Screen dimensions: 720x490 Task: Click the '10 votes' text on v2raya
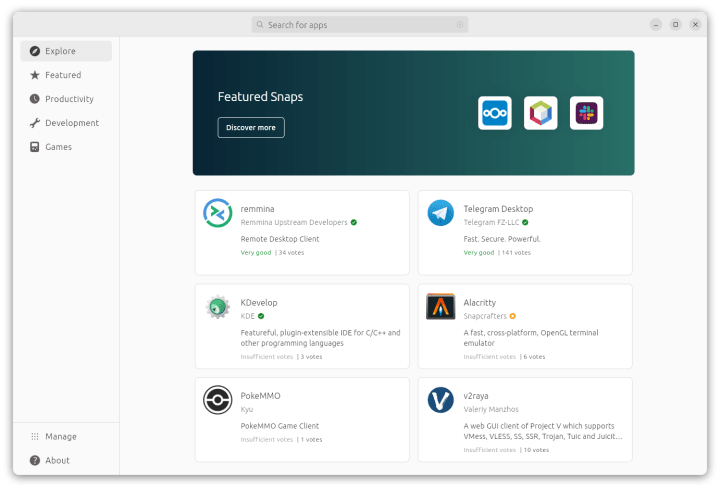click(x=536, y=450)
